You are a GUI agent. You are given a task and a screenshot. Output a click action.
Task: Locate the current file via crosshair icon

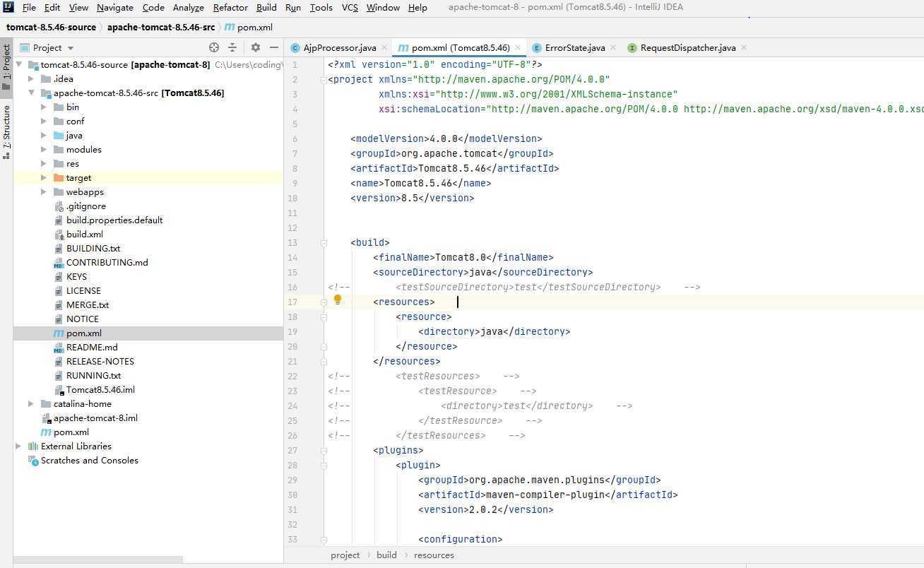click(x=214, y=47)
